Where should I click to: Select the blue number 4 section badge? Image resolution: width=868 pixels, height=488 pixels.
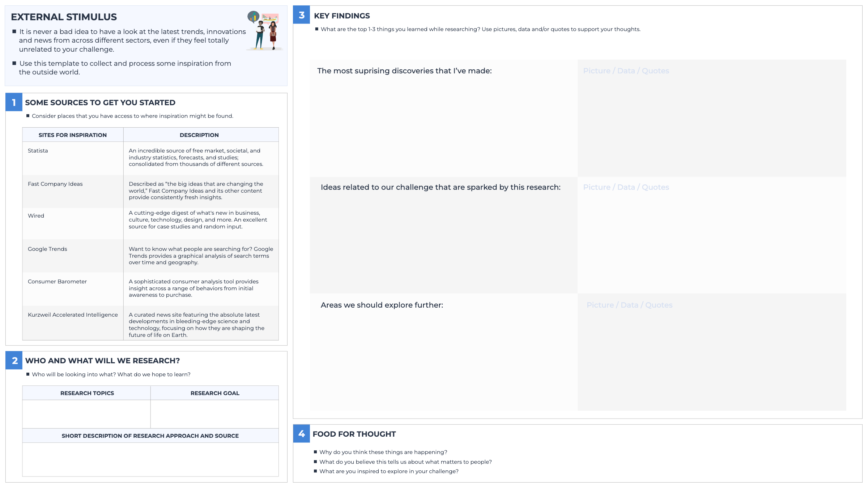[301, 433]
